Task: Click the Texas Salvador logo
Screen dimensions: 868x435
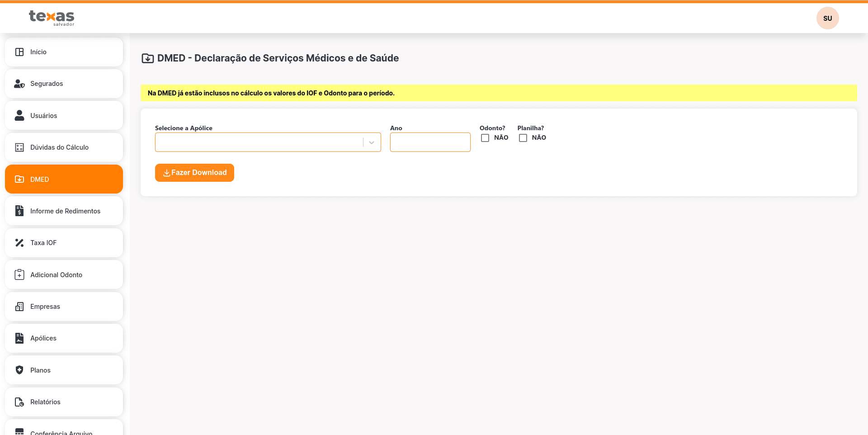Action: (52, 18)
